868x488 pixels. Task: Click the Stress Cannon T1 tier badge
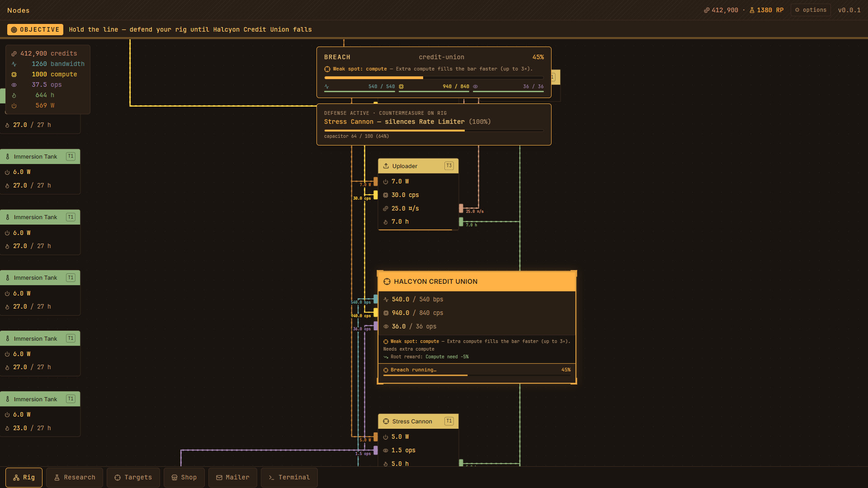click(449, 421)
